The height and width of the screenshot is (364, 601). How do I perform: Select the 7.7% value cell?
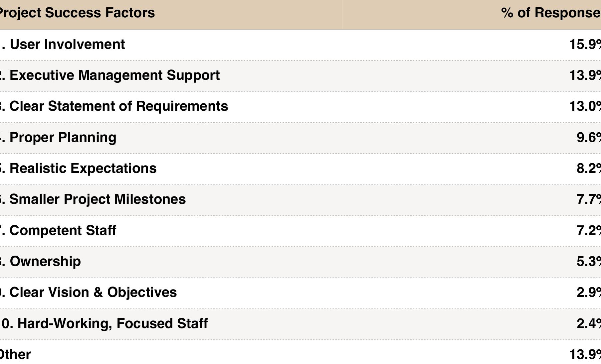coord(588,199)
